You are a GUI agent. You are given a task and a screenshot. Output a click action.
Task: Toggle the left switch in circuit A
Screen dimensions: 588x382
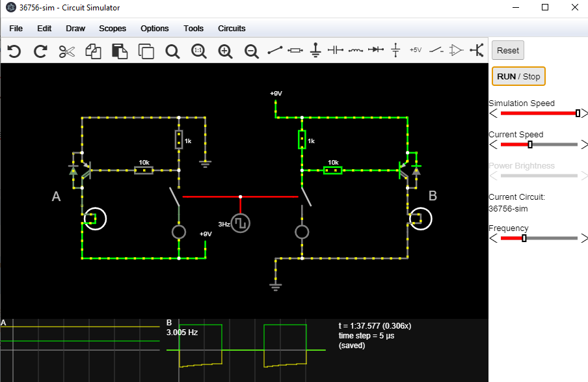(x=175, y=197)
